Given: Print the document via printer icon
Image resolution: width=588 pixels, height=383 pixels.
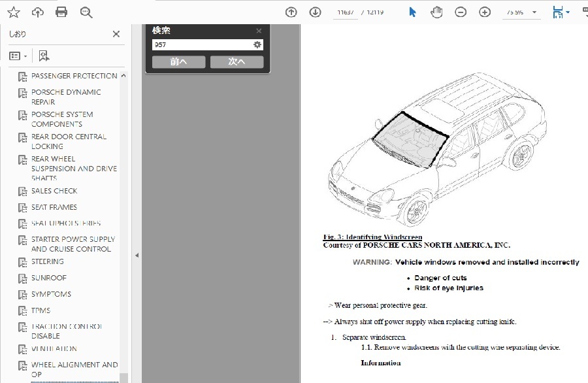Looking at the screenshot, I should click(61, 12).
